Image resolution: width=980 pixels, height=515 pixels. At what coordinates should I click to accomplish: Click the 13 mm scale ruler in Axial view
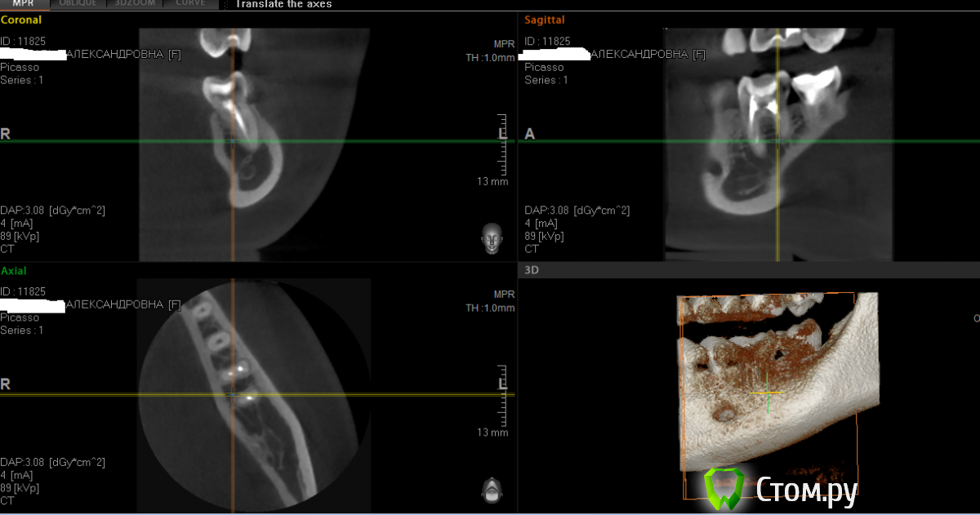pyautogui.click(x=501, y=397)
